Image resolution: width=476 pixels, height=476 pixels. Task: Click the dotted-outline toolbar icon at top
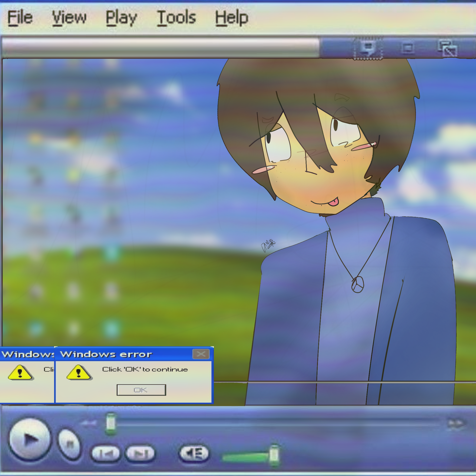(368, 48)
